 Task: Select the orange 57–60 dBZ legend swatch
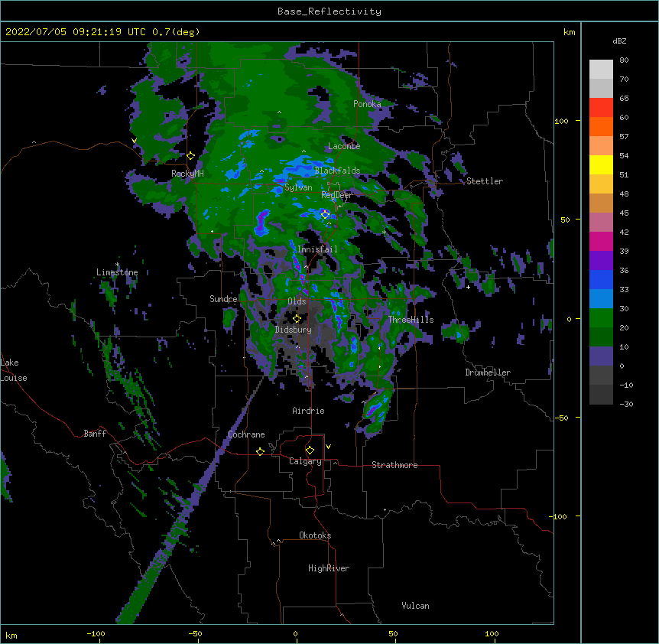[x=601, y=126]
